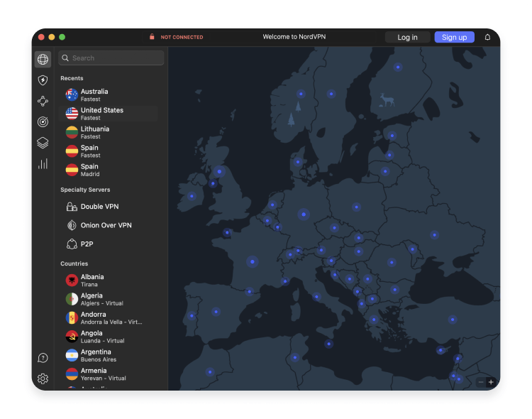The width and height of the screenshot is (532, 419).
Task: Click the stacked layers sidebar icon
Action: [43, 143]
